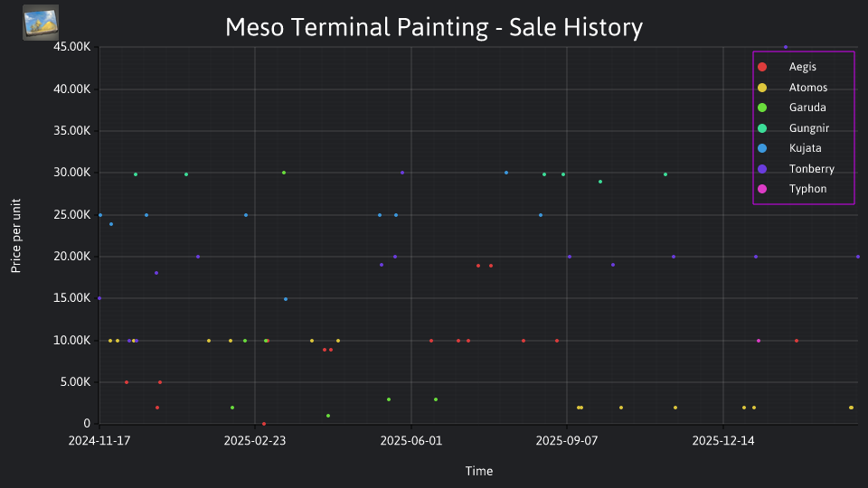Click the chart title text

point(434,27)
